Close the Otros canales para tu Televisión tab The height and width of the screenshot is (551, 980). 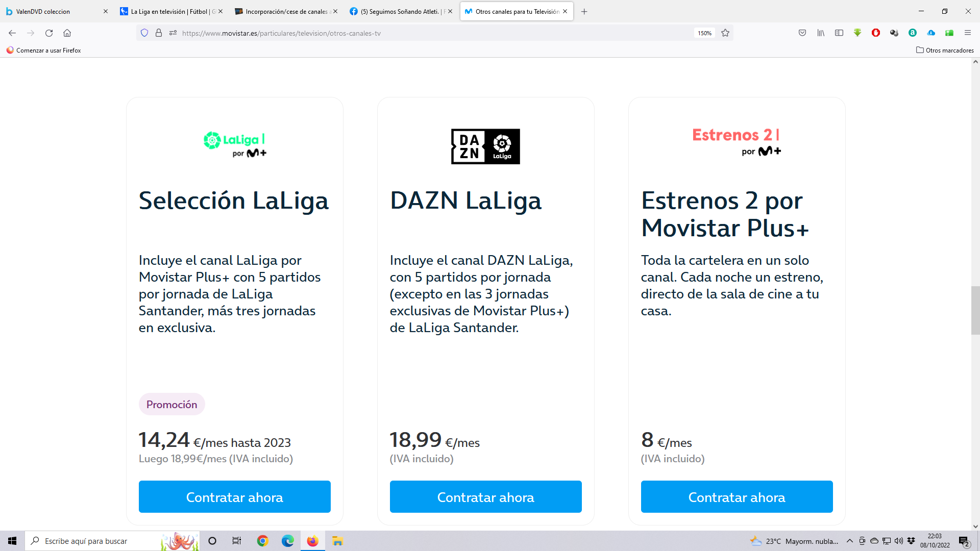click(x=565, y=11)
